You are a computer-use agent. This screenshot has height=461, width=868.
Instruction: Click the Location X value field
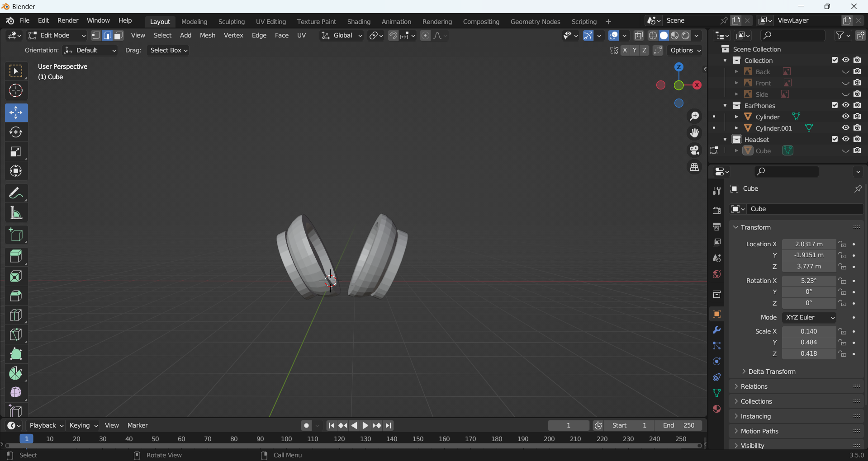tap(809, 244)
